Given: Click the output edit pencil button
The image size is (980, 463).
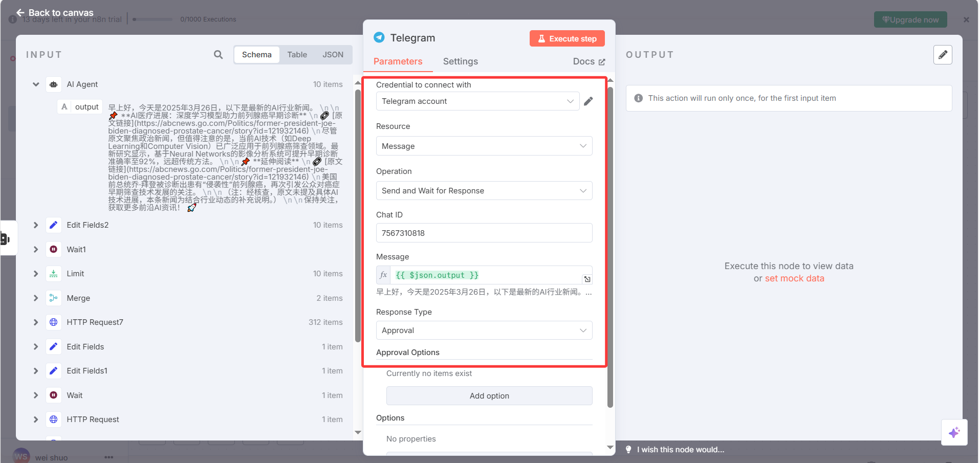Looking at the screenshot, I should pyautogui.click(x=943, y=55).
